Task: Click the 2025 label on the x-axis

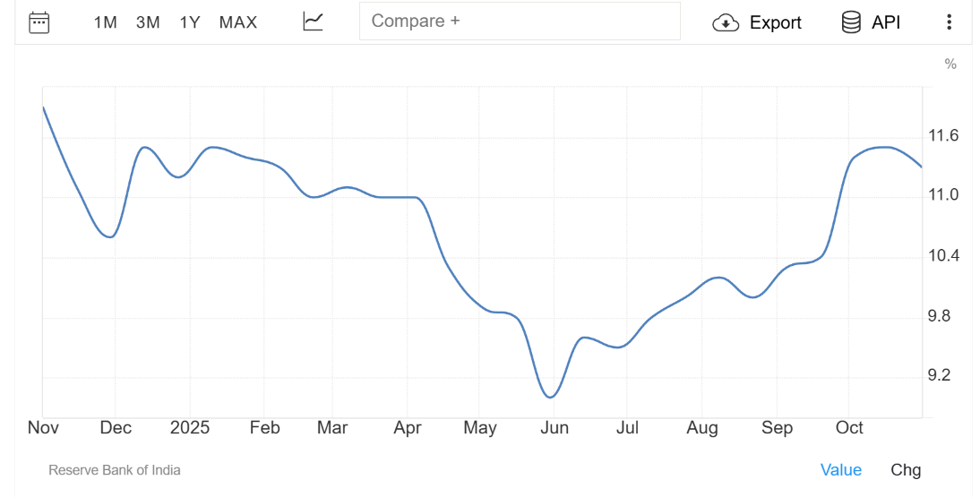Action: [x=189, y=428]
